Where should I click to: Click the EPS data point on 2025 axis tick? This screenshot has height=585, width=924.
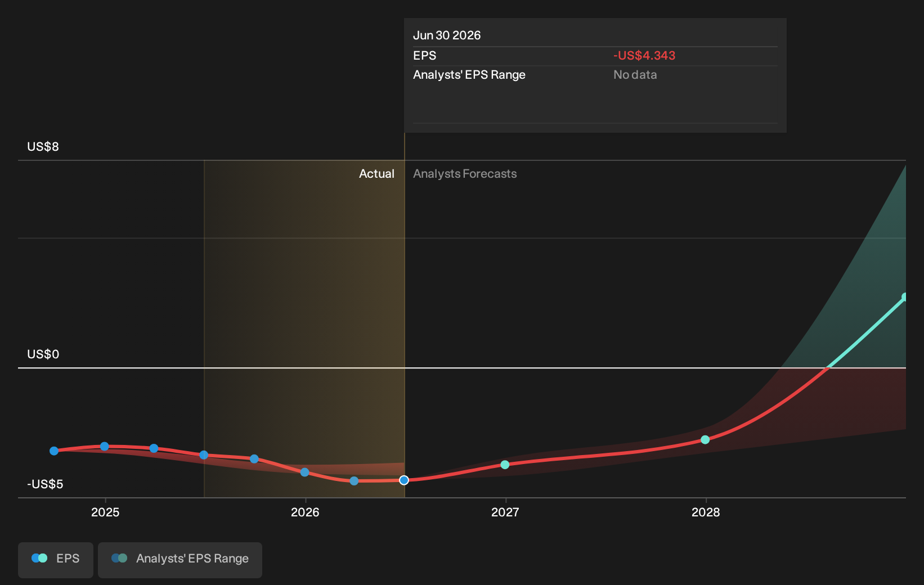[105, 446]
